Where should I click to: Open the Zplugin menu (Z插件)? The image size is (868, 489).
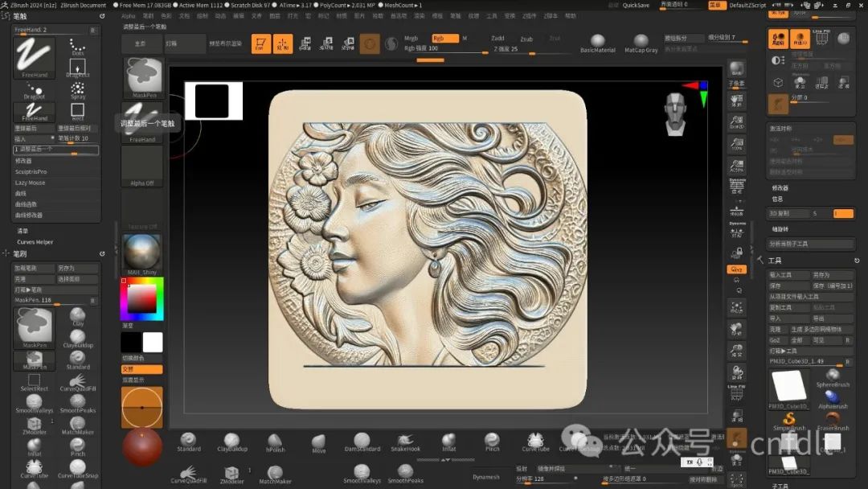click(x=530, y=15)
